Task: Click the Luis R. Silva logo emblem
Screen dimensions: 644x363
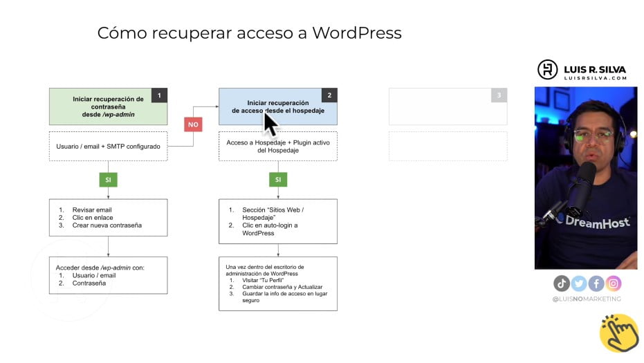Action: tap(547, 69)
